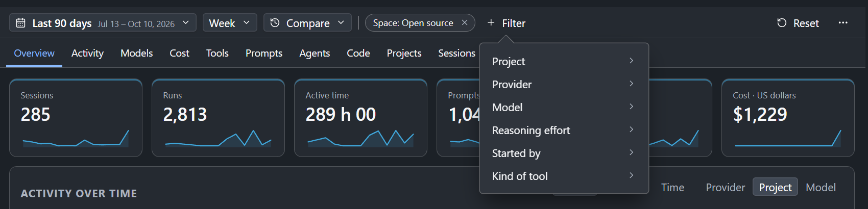Click the Sessions 285 card
Viewport: 868px width, 209px height.
coord(76,118)
